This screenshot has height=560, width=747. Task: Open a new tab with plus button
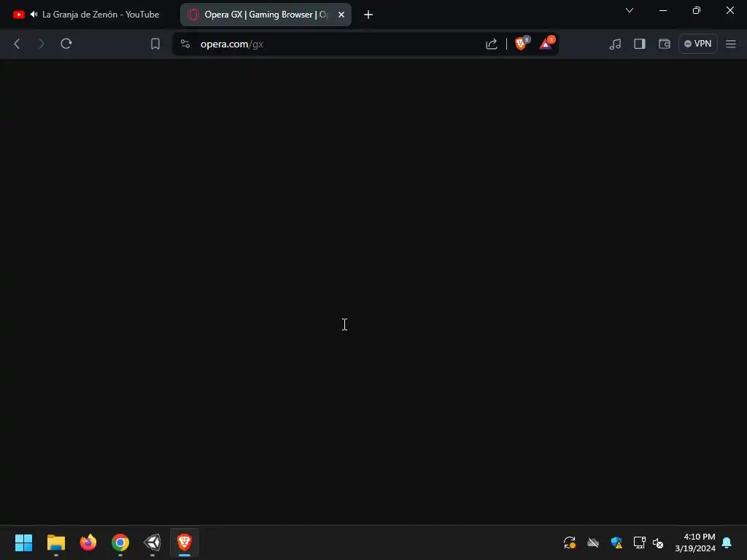(368, 15)
